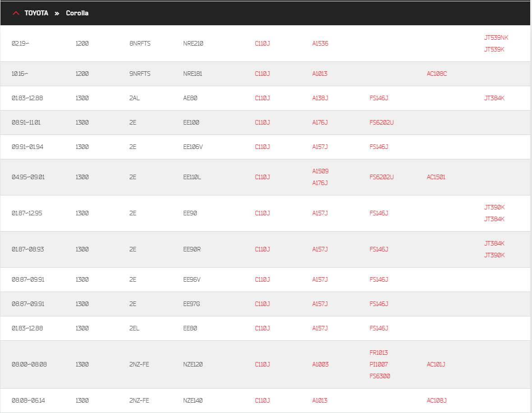Open A157J link in EE106V row
The width and height of the screenshot is (532, 413).
pyautogui.click(x=320, y=147)
